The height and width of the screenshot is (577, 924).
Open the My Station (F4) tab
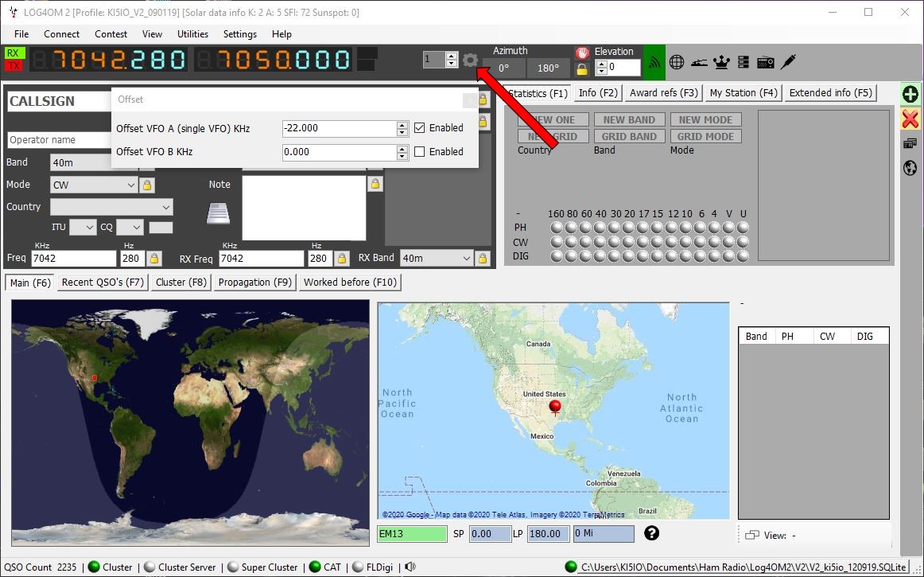(743, 92)
